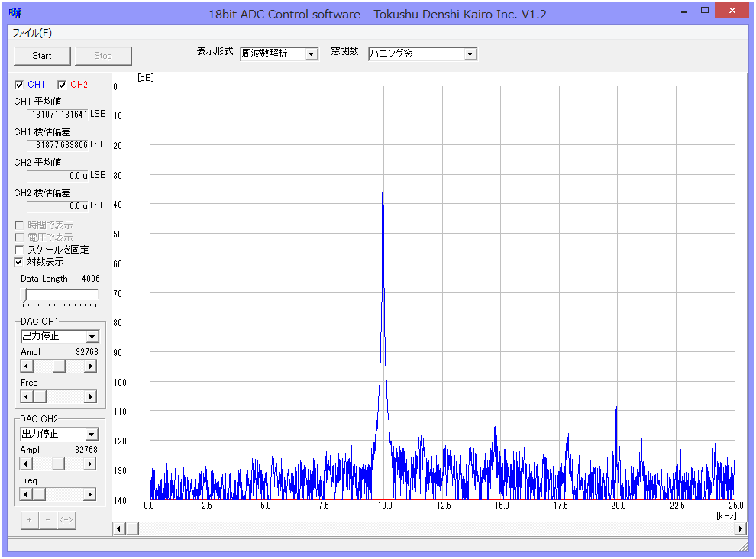The image size is (756, 559).
Task: Toggle the 対数表示 logarithmic display checkbox
Action: pyautogui.click(x=19, y=262)
